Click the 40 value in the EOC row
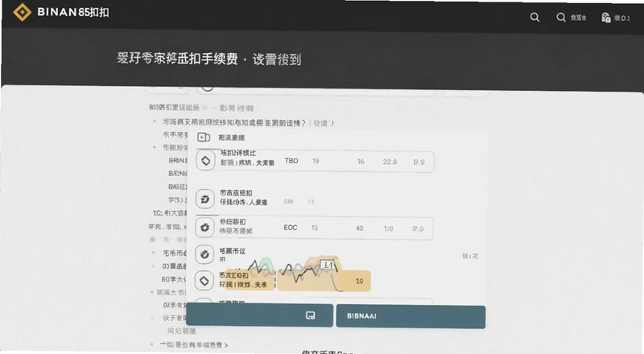Screen dimensions: 644x354 (359, 228)
